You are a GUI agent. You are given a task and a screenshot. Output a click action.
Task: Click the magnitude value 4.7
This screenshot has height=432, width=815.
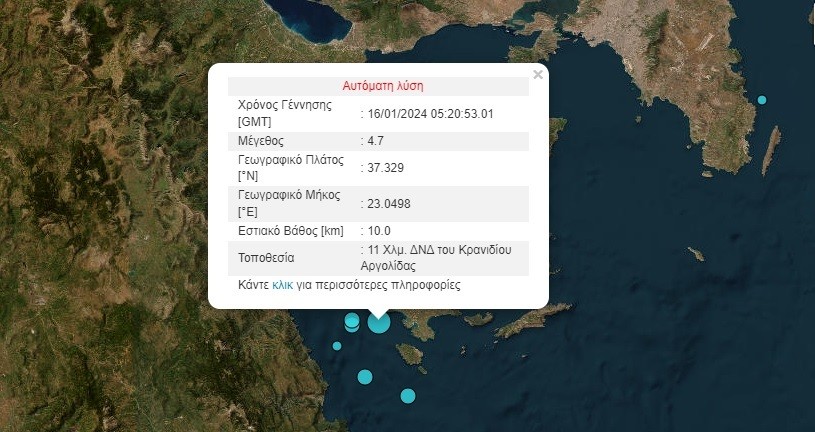376,140
